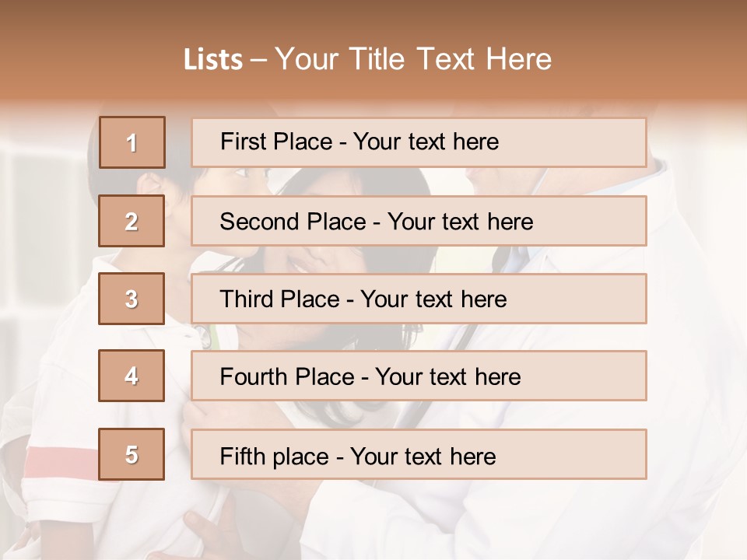Viewport: 747px width, 560px height.
Task: Select the number 5 box
Action: click(x=132, y=454)
